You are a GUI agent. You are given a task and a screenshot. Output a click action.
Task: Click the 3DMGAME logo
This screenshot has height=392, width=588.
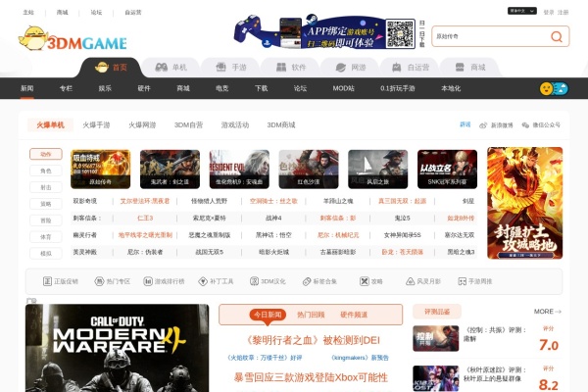pos(73,38)
